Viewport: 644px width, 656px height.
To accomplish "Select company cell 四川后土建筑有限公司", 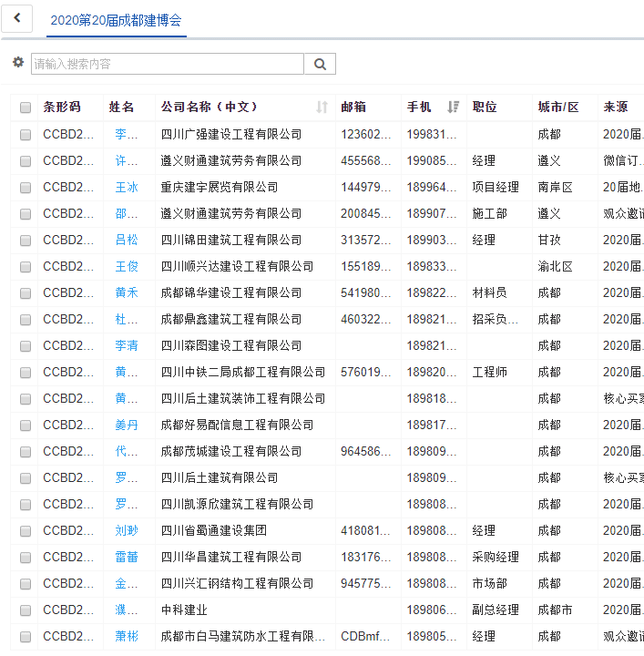I will coord(220,477).
